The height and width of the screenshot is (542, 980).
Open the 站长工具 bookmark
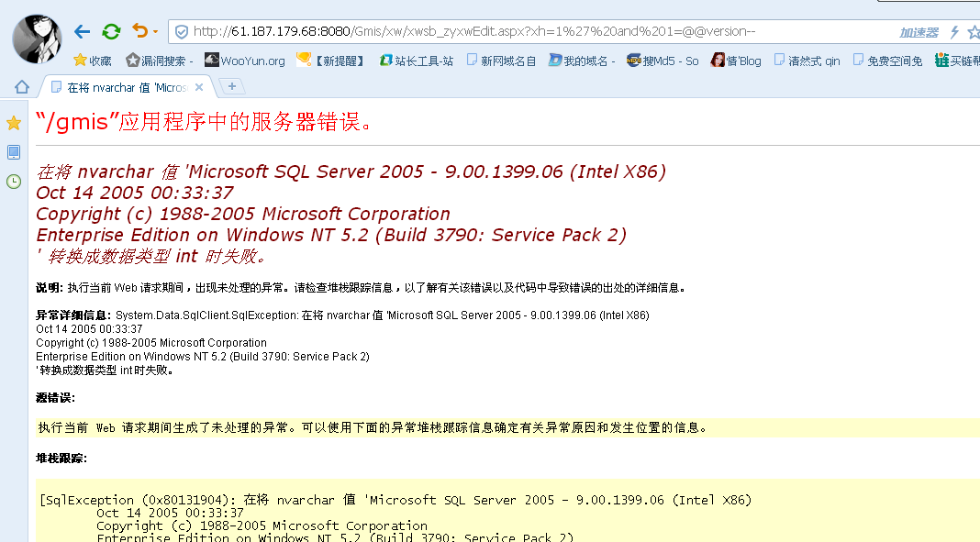tap(417, 61)
